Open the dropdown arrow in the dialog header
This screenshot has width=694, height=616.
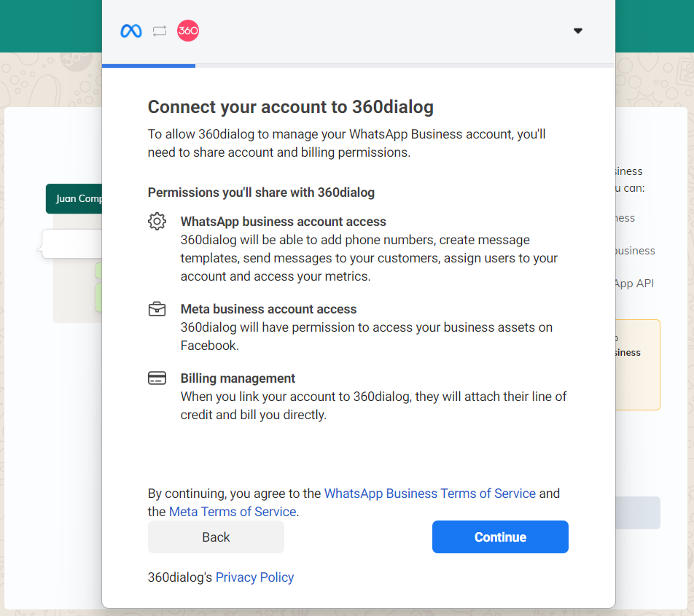click(578, 31)
